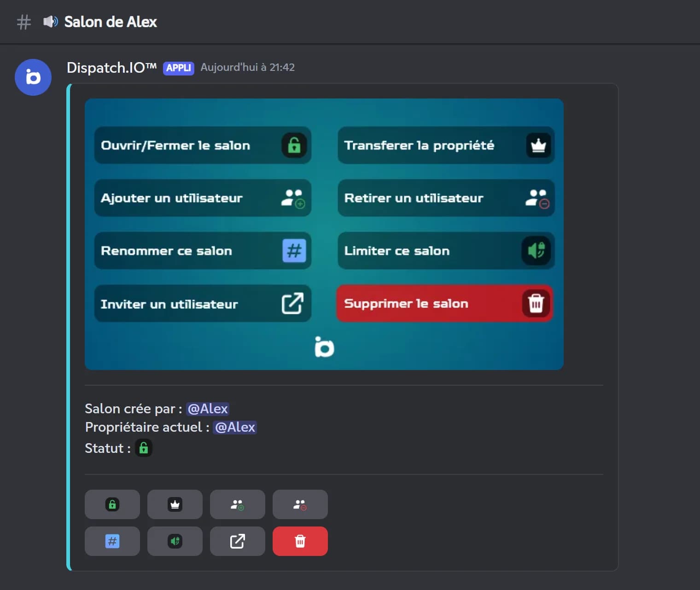Click the green padlock emoji next to Statut

[x=144, y=448]
